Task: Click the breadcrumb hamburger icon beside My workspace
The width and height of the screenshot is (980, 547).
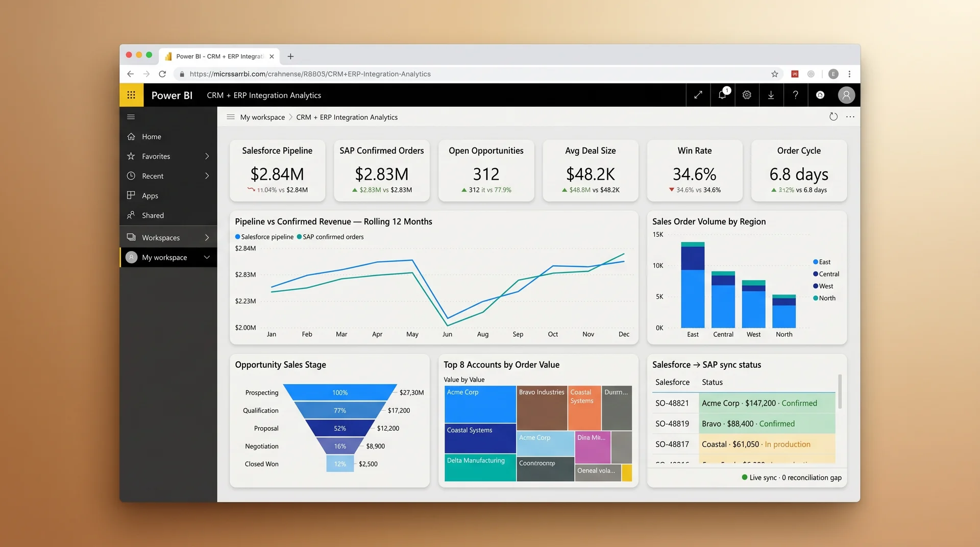Action: tap(231, 117)
